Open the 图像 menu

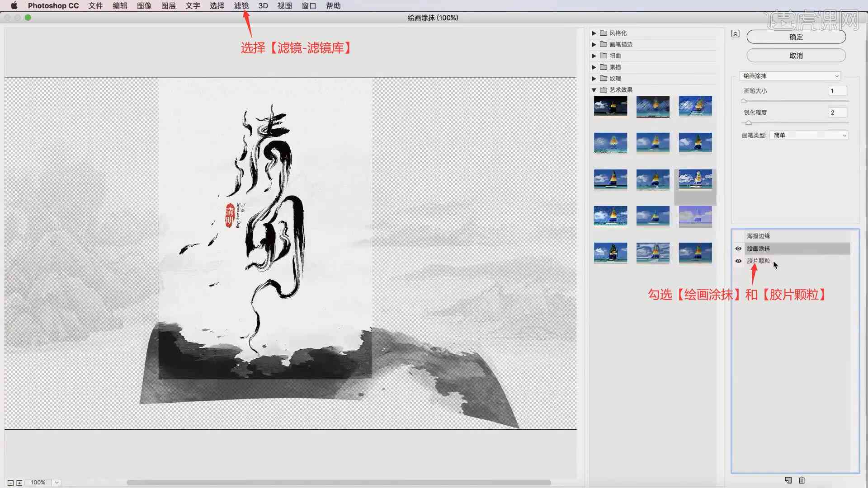point(144,5)
